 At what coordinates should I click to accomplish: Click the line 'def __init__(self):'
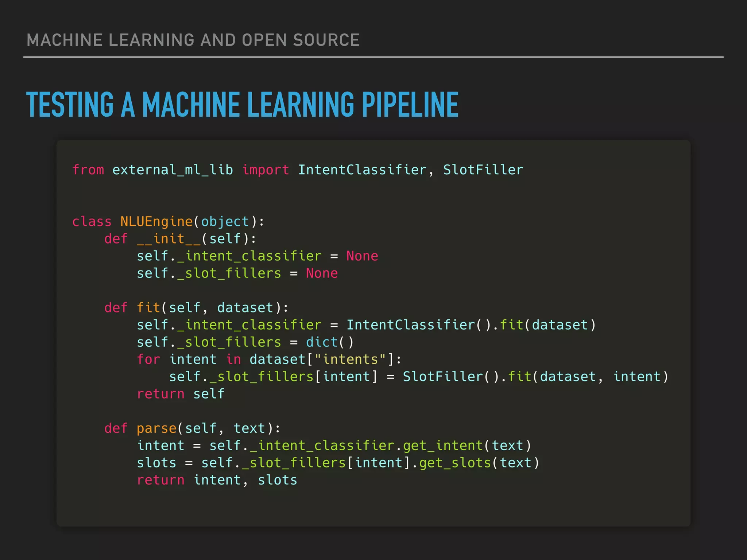tap(181, 239)
